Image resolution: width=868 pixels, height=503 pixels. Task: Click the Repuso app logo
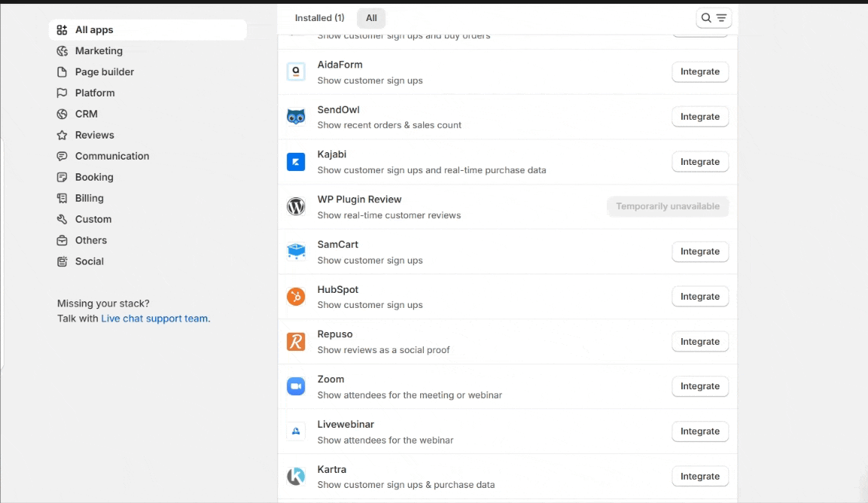coord(296,342)
